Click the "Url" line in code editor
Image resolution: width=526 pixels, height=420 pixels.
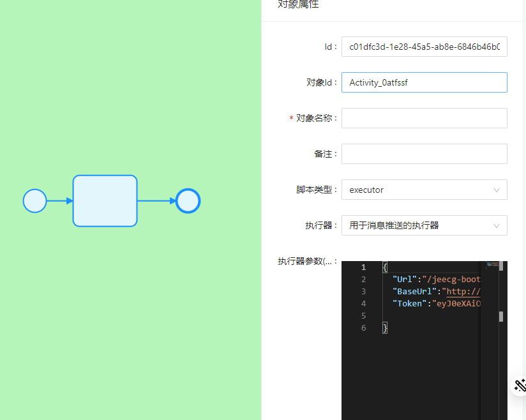436,279
